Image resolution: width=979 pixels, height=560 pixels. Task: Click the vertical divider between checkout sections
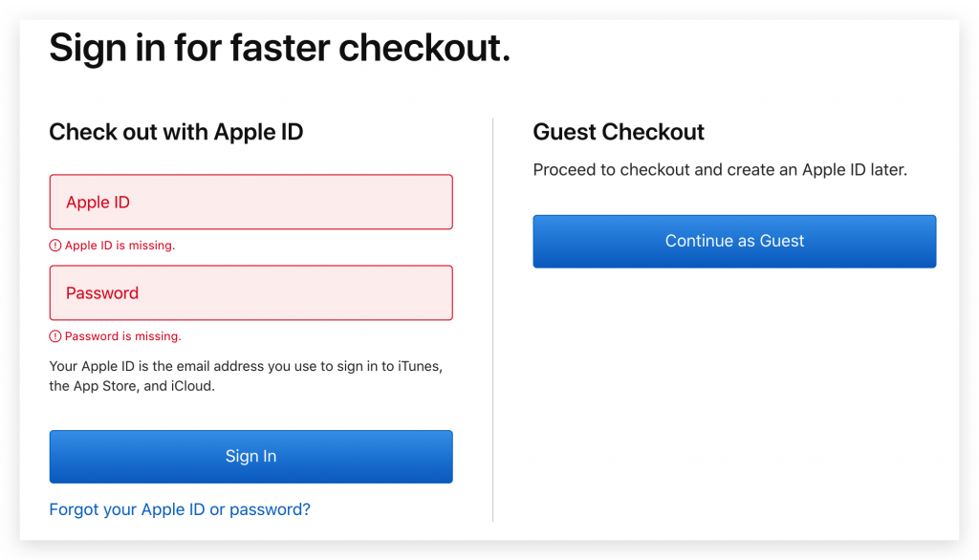(x=492, y=319)
